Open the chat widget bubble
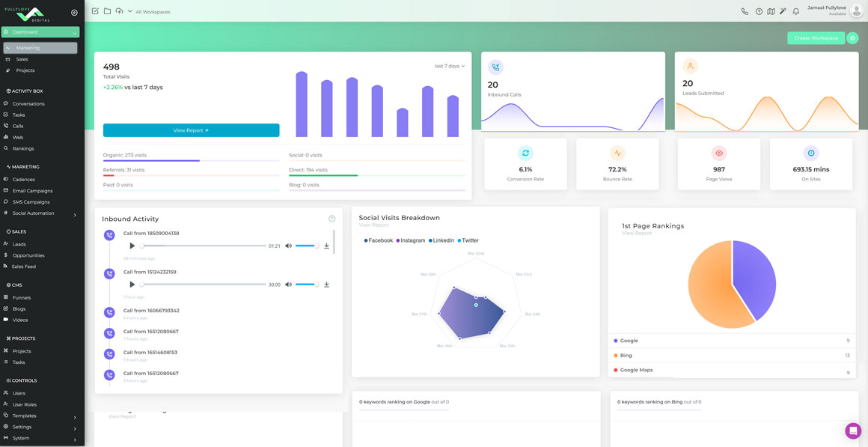 click(852, 431)
